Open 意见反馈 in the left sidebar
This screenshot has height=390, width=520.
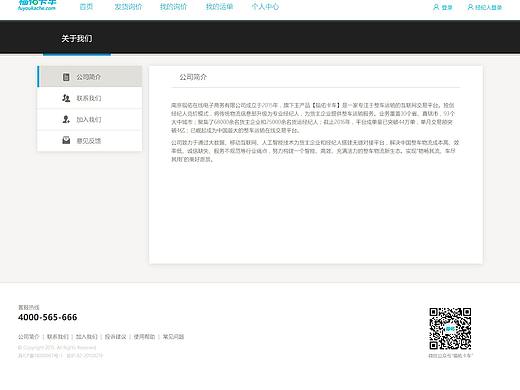pos(90,141)
